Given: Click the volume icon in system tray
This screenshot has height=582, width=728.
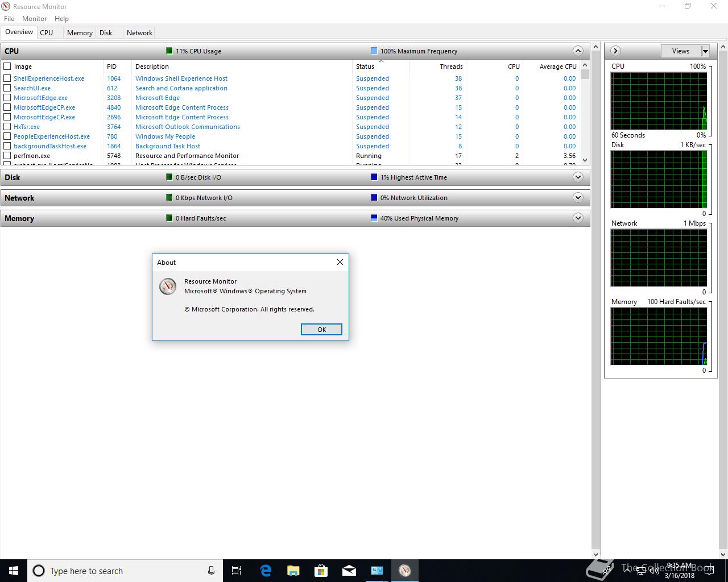Looking at the screenshot, I should pyautogui.click(x=655, y=571).
